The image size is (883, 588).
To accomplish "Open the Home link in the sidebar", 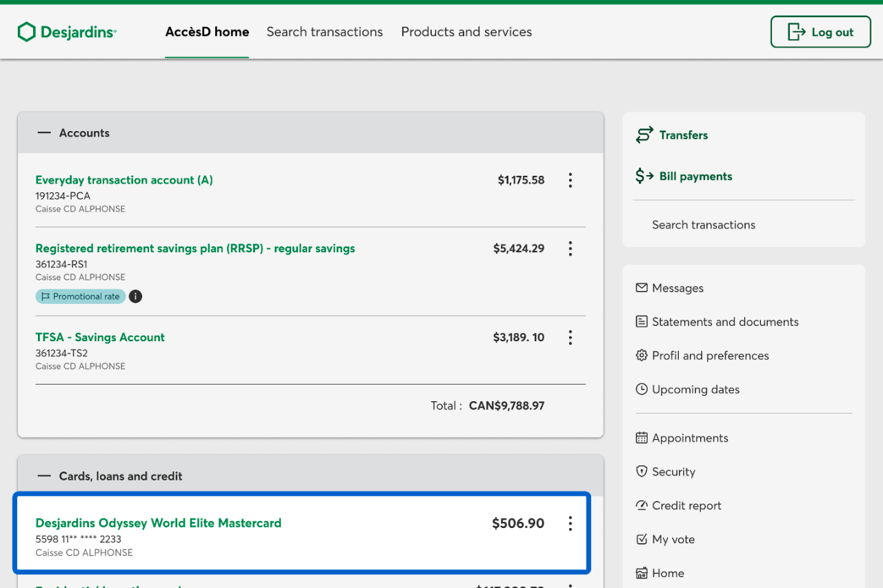I will 668,574.
